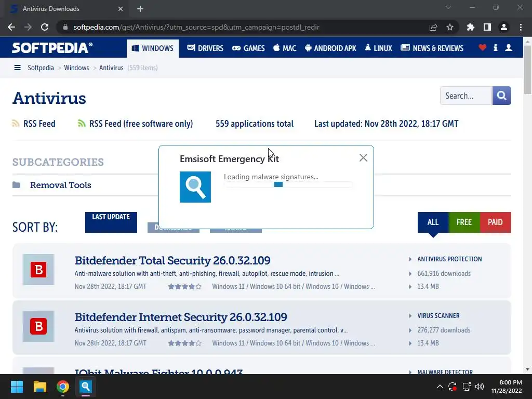The width and height of the screenshot is (532, 399).
Task: Close the Emsisoft Emergency Kit dialog
Action: pyautogui.click(x=363, y=157)
